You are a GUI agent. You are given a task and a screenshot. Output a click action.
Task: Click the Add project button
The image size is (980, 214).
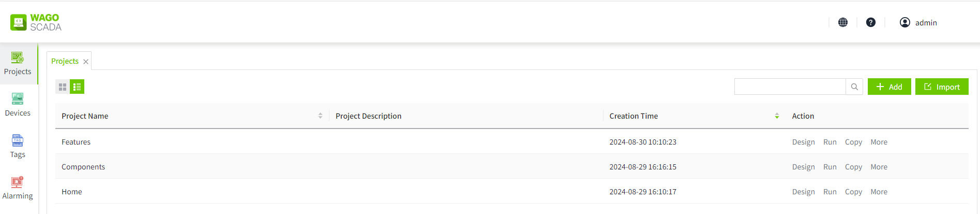tap(889, 87)
